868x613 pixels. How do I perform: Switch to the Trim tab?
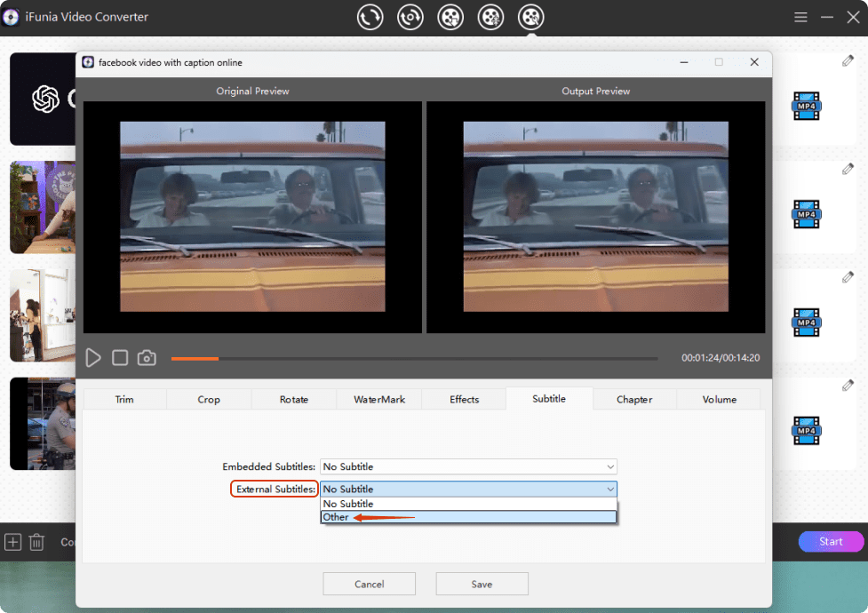(x=124, y=399)
